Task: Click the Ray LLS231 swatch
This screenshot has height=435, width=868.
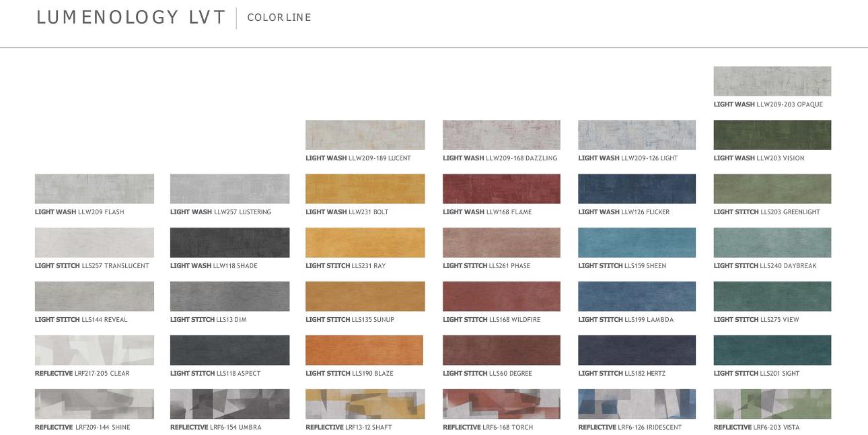Action: click(x=365, y=242)
